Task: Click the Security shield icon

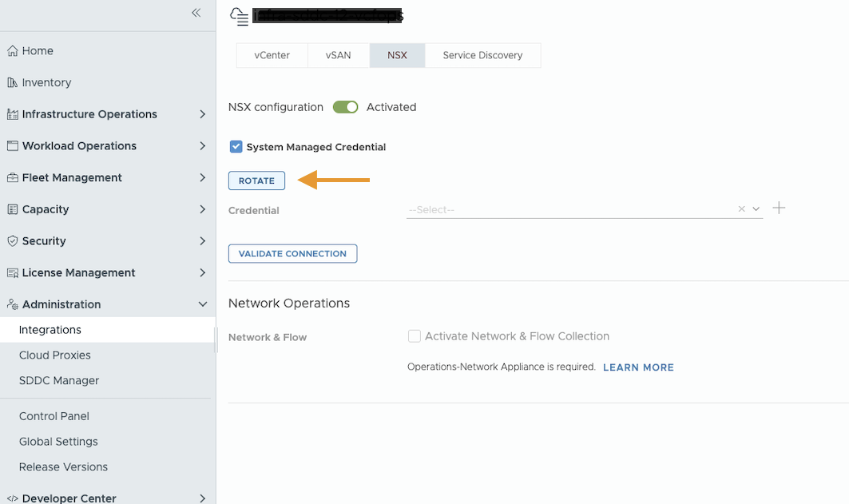Action: [x=12, y=241]
